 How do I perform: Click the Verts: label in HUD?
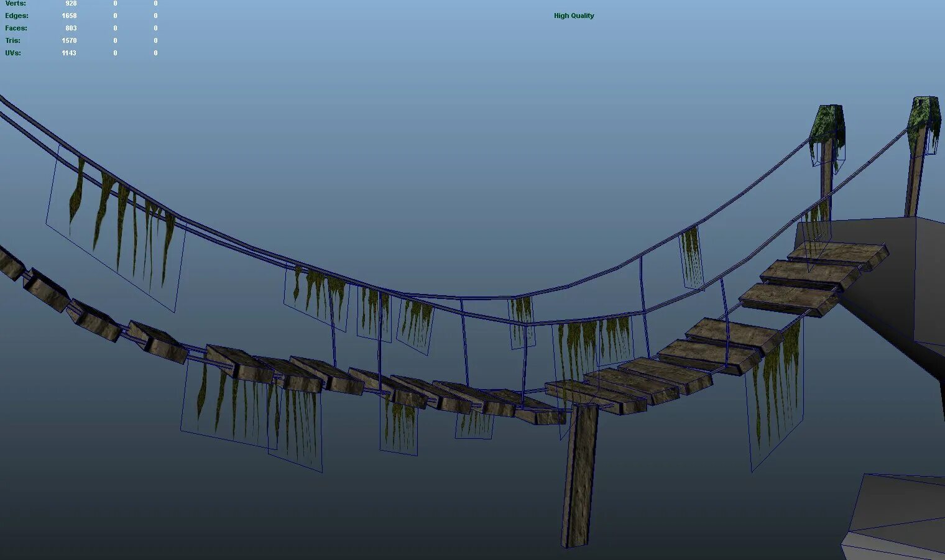pos(16,3)
